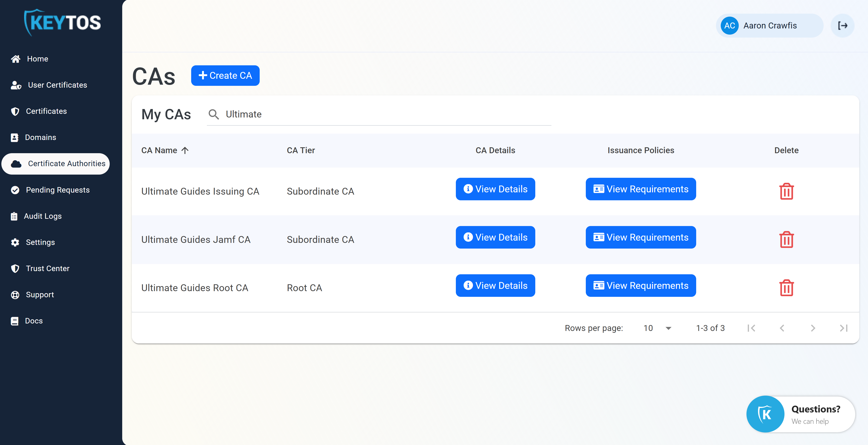Screen dimensions: 868x445
Task: Click the Create CA button
Action: (225, 76)
